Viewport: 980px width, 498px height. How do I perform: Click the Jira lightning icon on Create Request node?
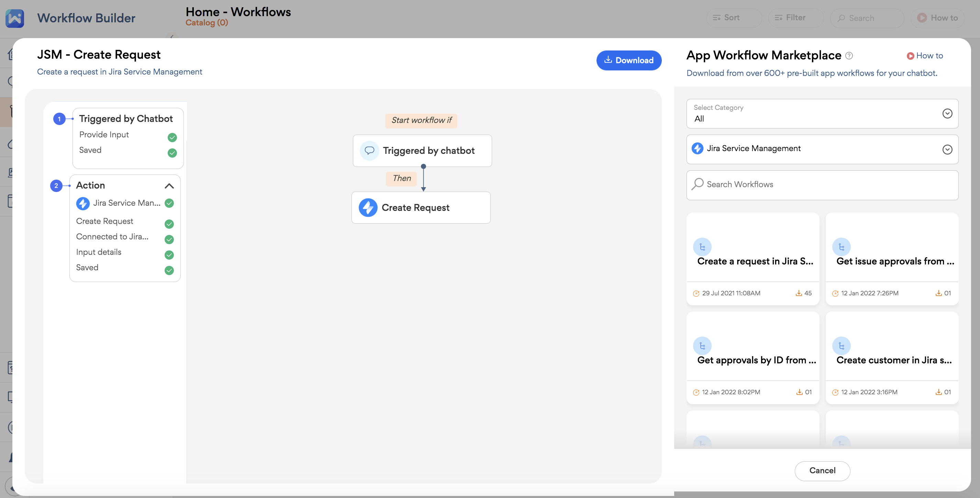click(368, 207)
